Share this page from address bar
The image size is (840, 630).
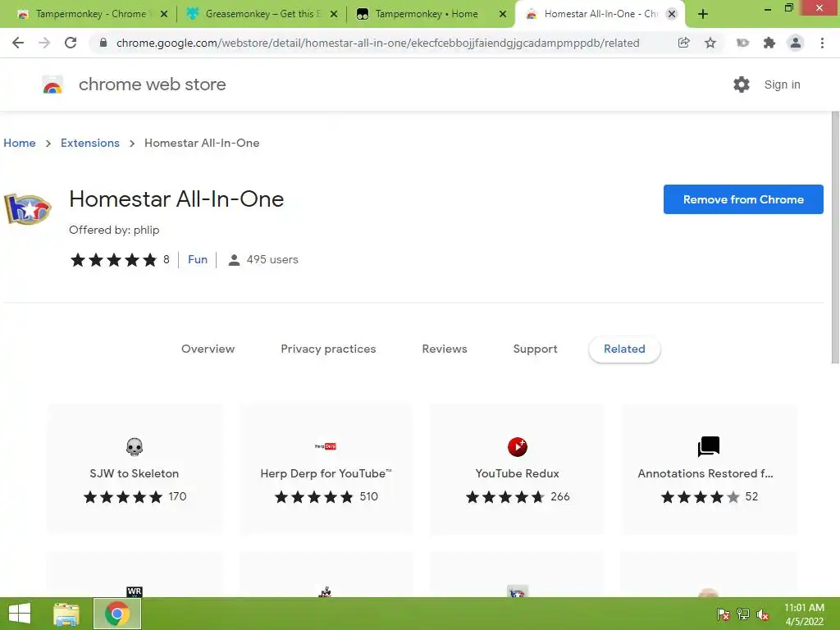[683, 43]
